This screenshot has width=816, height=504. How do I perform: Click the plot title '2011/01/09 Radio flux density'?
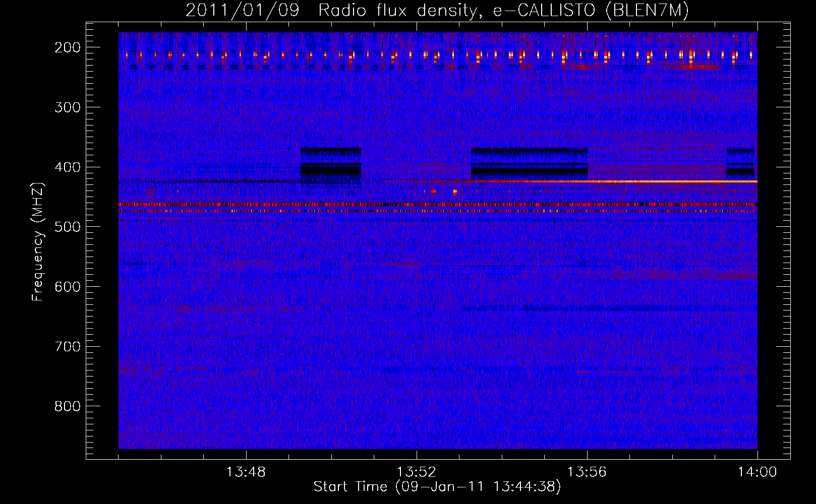(437, 10)
